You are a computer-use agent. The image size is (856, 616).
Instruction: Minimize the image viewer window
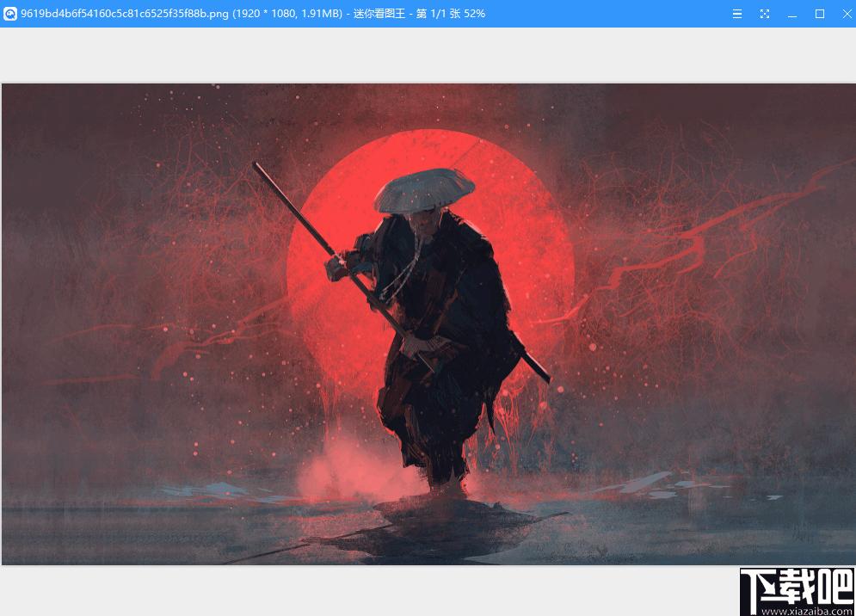(792, 14)
